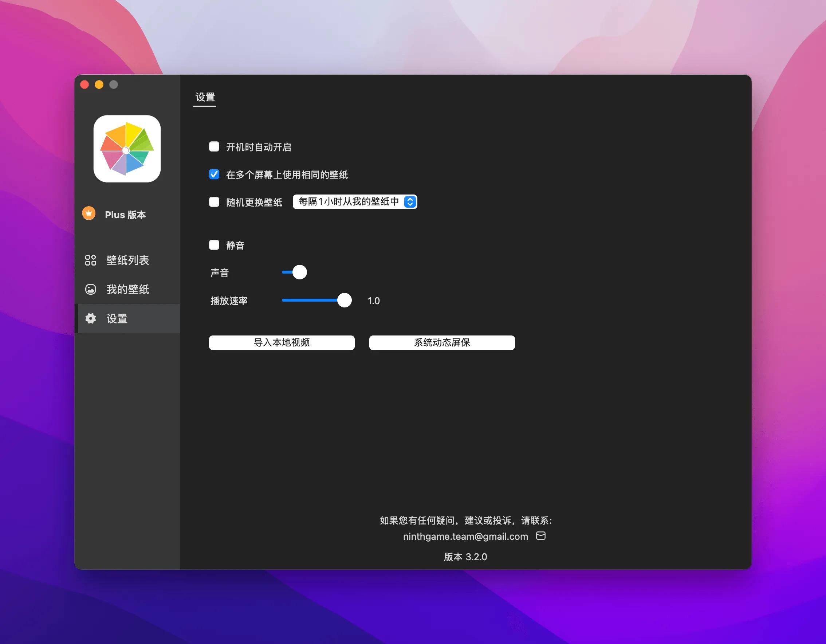Click the 声音 label
Image resolution: width=826 pixels, height=644 pixels.
tap(220, 273)
